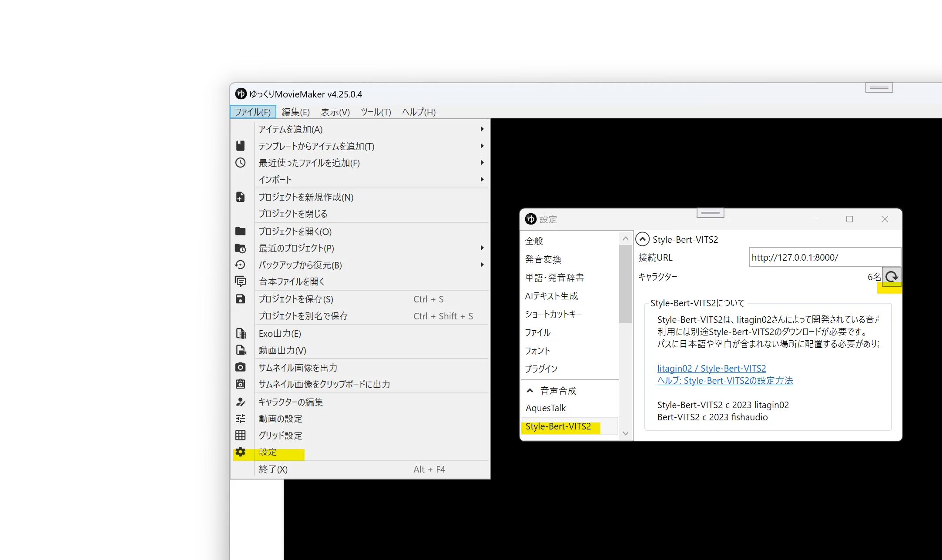The image size is (942, 560).
Task: Choose プロジェクトを新規作成(N) from File menu
Action: (360, 197)
